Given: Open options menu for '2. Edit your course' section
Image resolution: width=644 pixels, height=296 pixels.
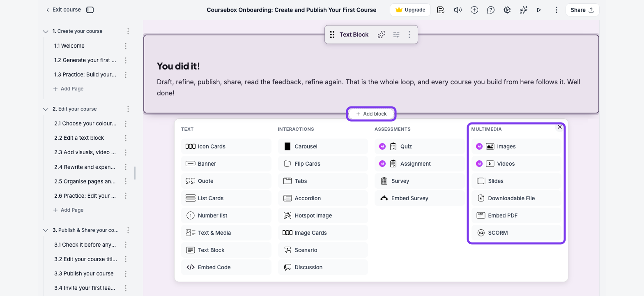Looking at the screenshot, I should point(128,109).
